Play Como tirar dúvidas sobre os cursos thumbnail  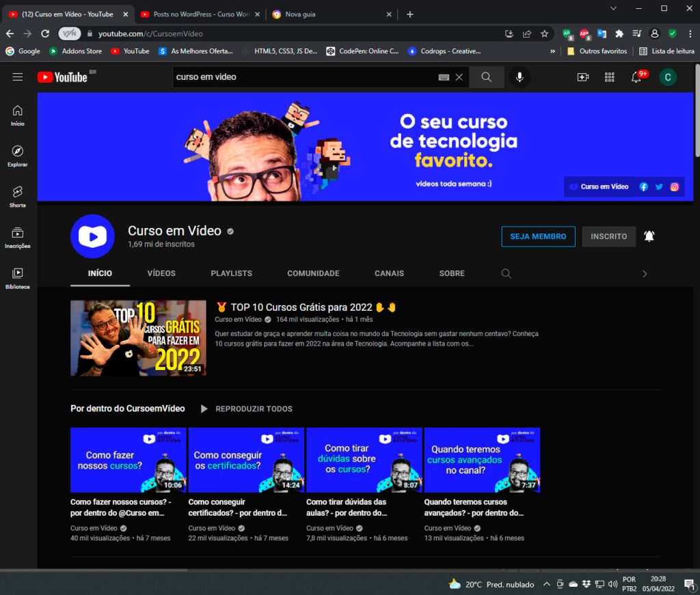tap(364, 460)
